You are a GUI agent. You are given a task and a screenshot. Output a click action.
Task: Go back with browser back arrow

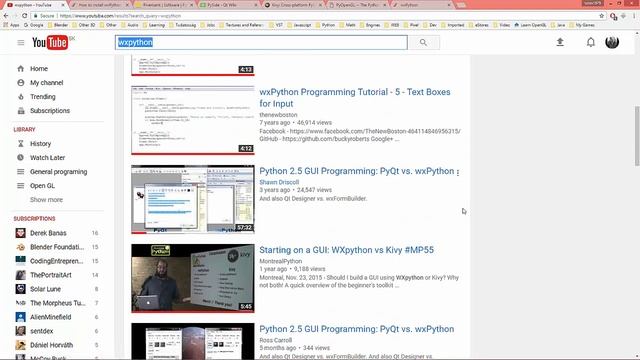pos(6,16)
